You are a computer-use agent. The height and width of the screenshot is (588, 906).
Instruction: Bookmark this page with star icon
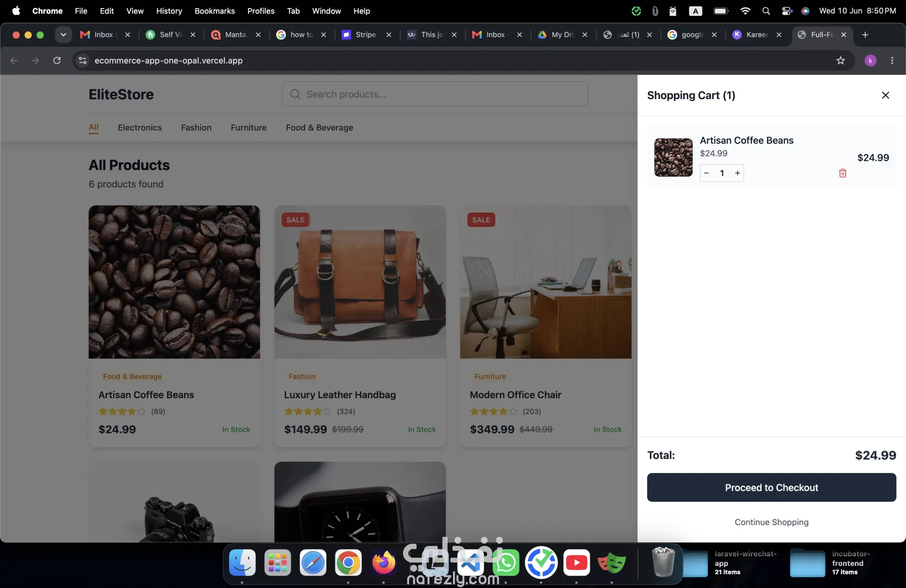click(840, 60)
